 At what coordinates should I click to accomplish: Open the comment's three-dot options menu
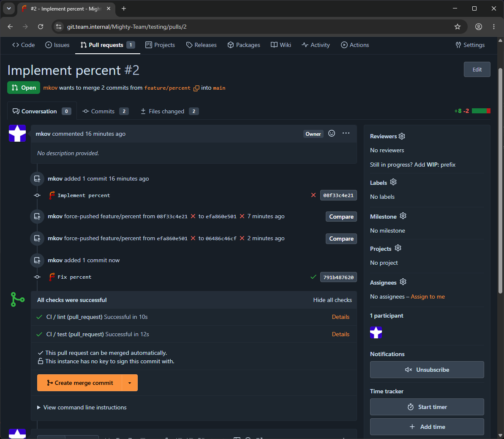tap(346, 133)
